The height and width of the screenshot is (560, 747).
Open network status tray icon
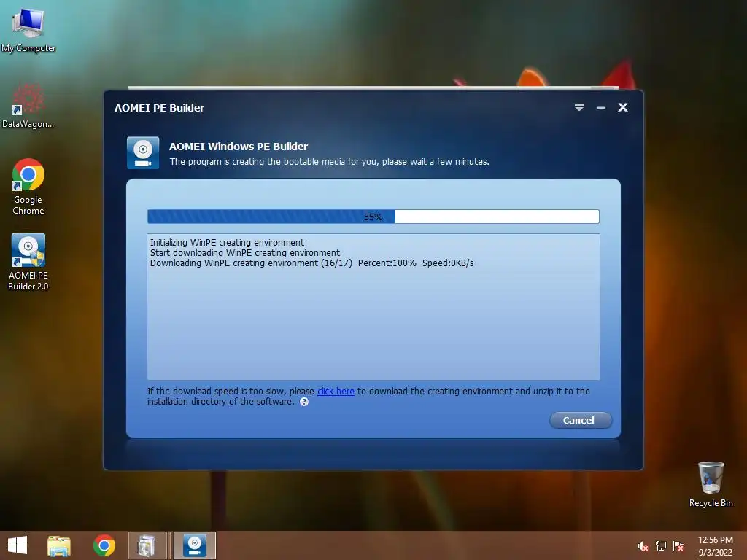coord(661,546)
